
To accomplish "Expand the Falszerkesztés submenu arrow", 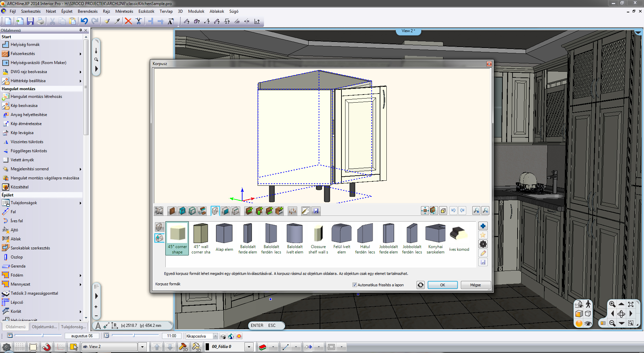I will click(80, 54).
